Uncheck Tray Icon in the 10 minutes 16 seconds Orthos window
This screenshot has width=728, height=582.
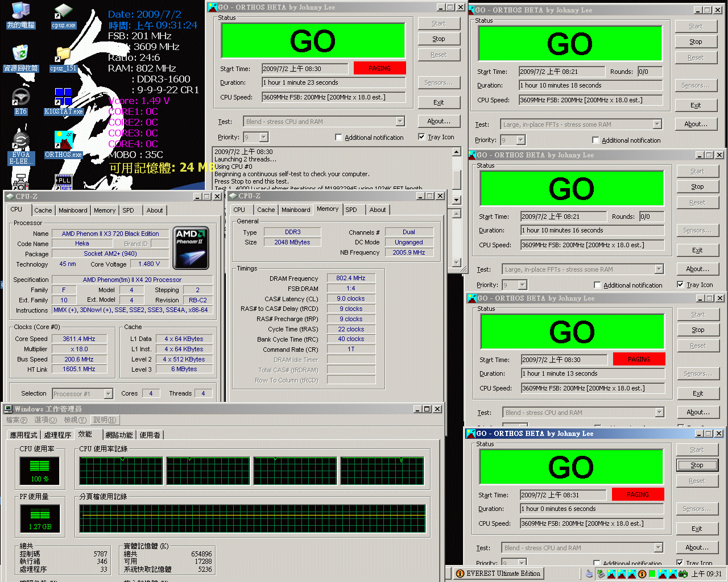point(680,285)
